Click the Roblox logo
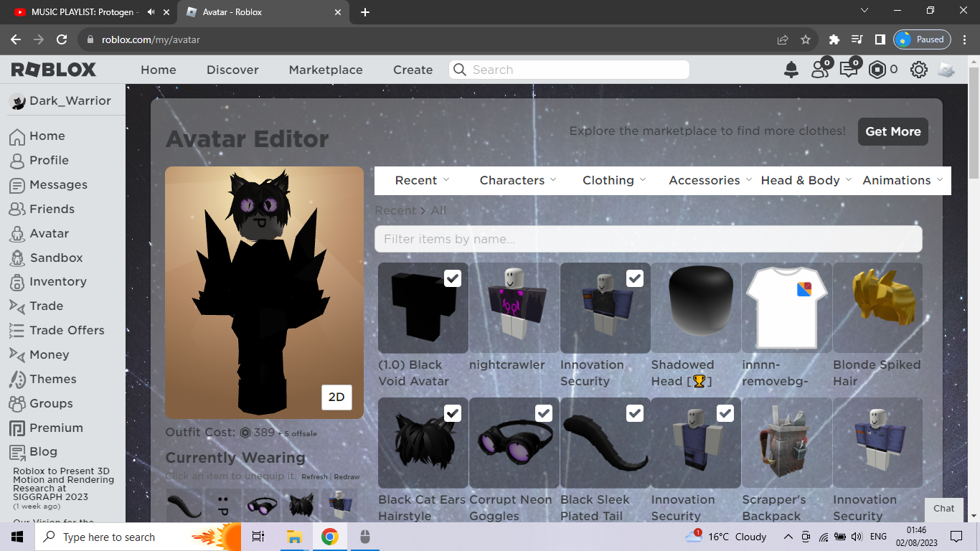Image resolution: width=980 pixels, height=551 pixels. tap(54, 70)
